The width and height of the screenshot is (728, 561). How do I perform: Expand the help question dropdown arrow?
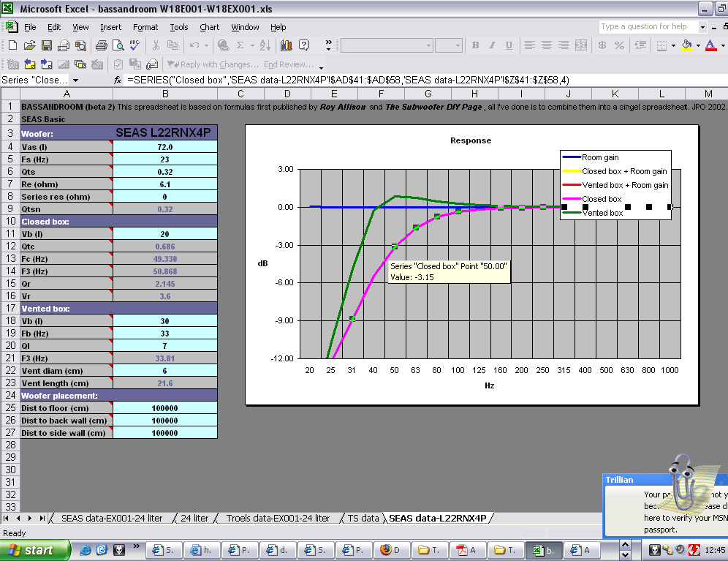point(702,27)
